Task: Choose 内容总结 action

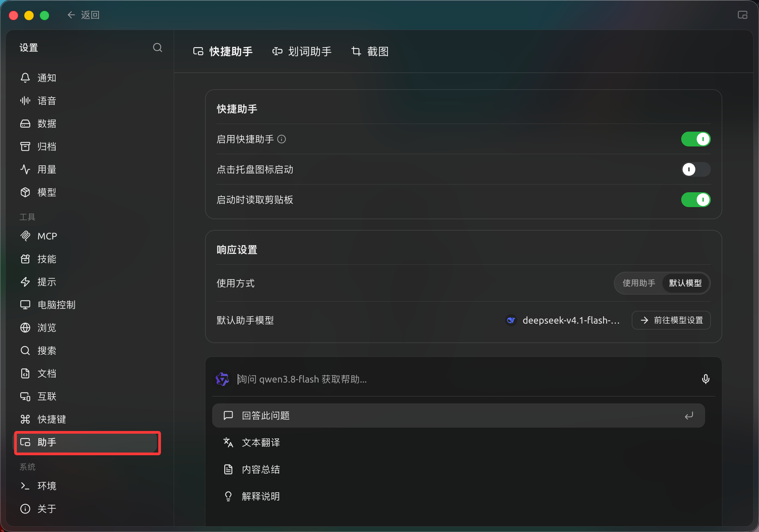Action: tap(458, 469)
